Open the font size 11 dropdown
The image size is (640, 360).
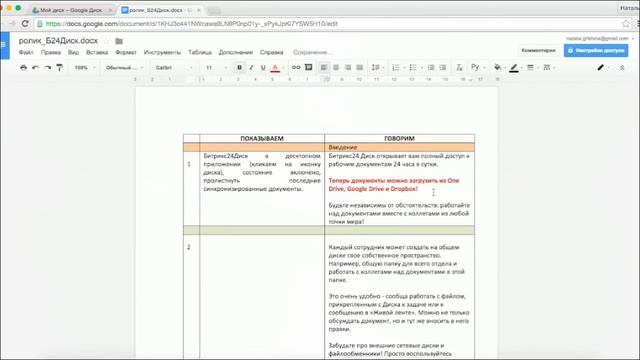pos(216,67)
